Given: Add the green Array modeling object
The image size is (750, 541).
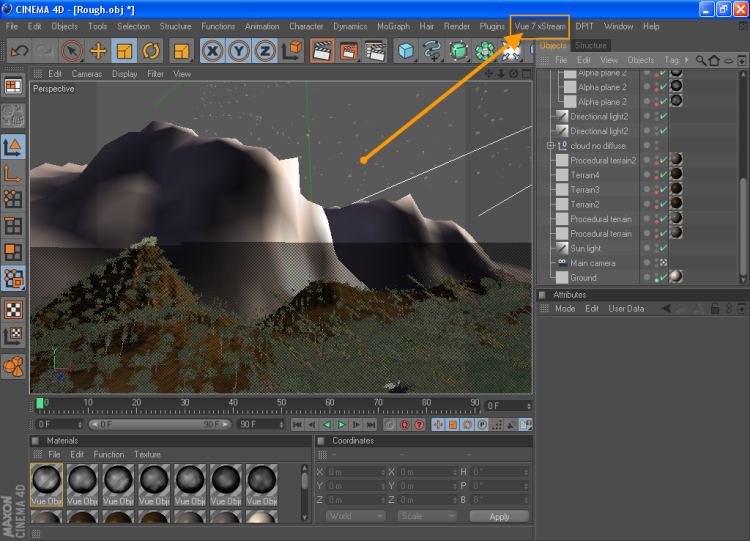Looking at the screenshot, I should tap(485, 51).
